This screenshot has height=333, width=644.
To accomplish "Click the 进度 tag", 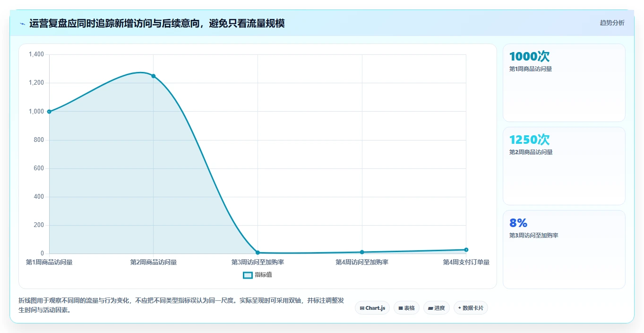I will click(437, 308).
